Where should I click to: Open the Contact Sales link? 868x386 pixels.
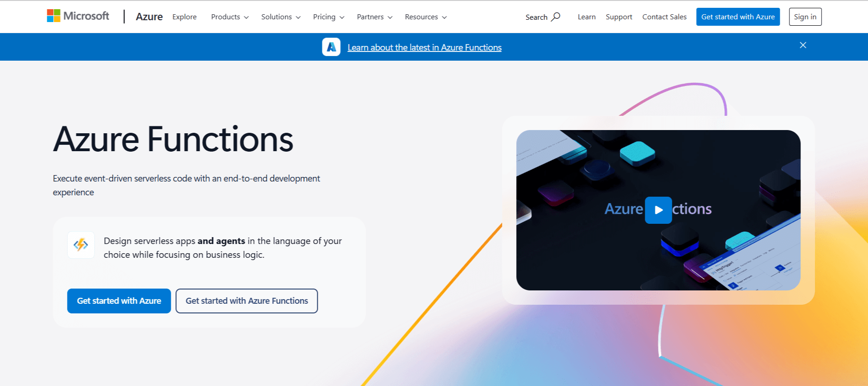664,17
